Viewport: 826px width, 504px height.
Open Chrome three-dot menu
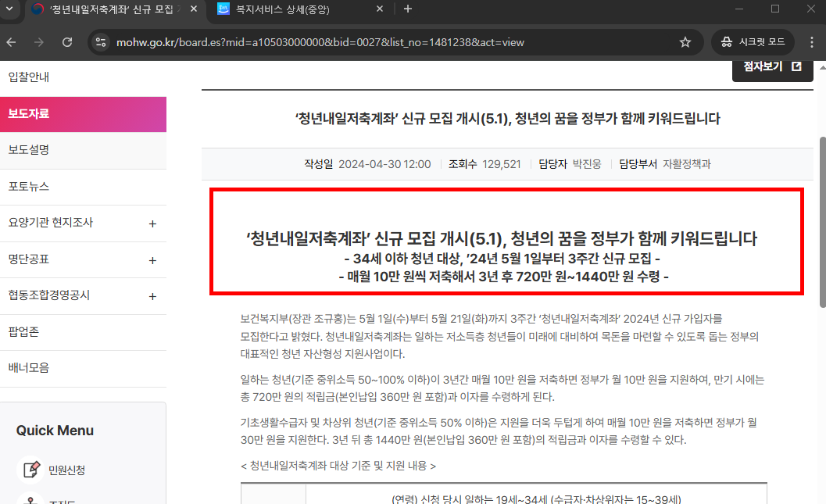(812, 42)
